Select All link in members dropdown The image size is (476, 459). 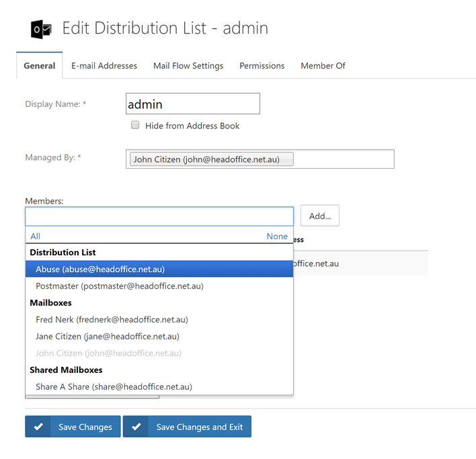point(35,236)
